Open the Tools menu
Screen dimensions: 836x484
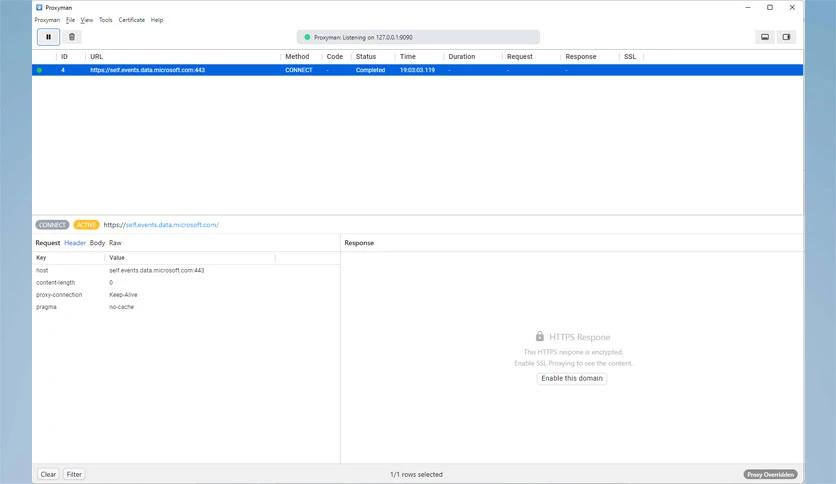pos(106,20)
